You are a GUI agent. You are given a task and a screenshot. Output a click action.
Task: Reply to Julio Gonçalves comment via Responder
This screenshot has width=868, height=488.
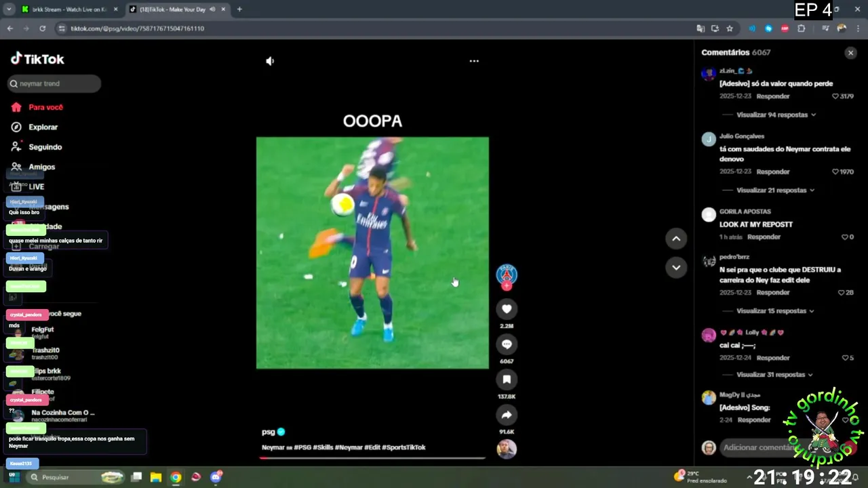[x=772, y=172]
